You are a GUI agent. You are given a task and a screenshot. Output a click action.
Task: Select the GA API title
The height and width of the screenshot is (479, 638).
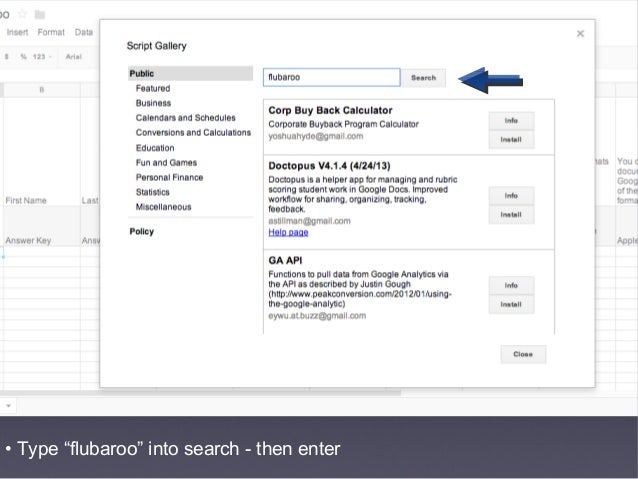(285, 260)
